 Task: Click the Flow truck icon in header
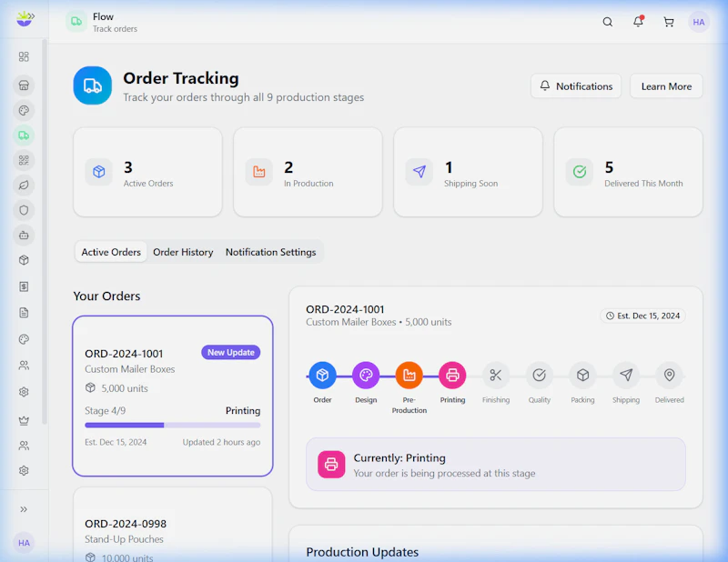[76, 21]
